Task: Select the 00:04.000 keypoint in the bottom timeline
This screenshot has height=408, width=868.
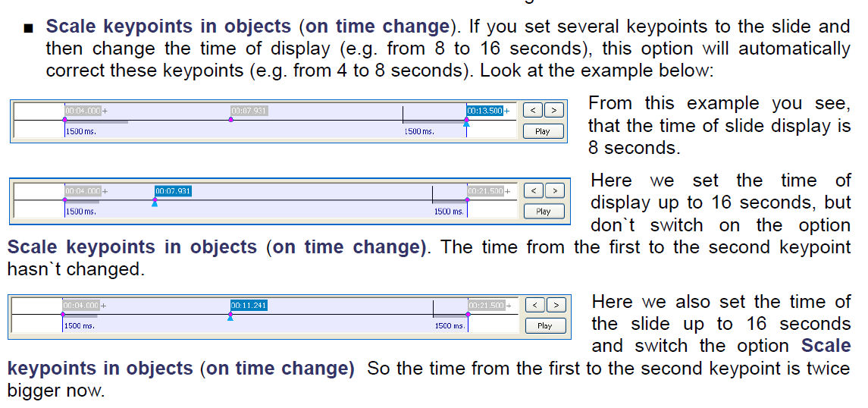Action: (81, 305)
